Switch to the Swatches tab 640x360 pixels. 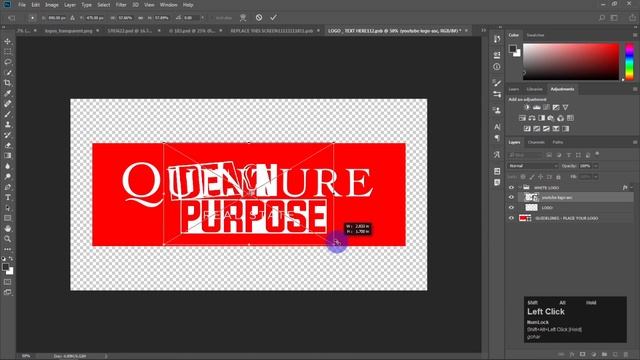click(x=535, y=35)
